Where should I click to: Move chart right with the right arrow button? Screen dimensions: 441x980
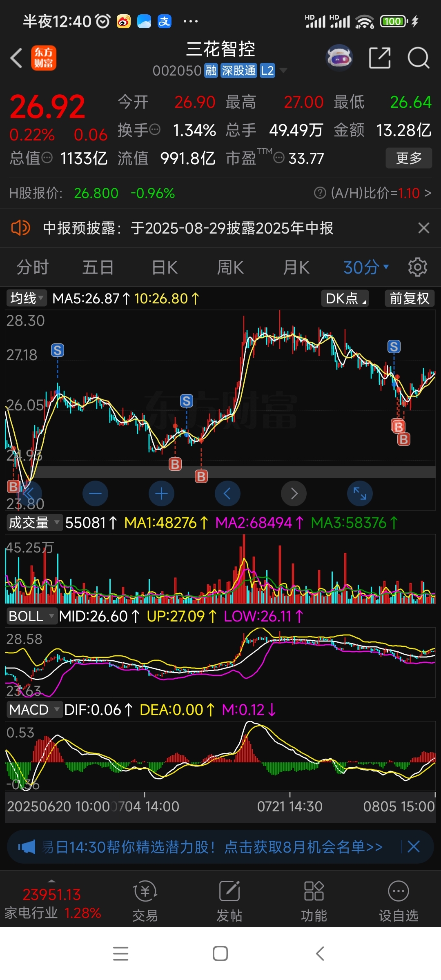click(294, 494)
